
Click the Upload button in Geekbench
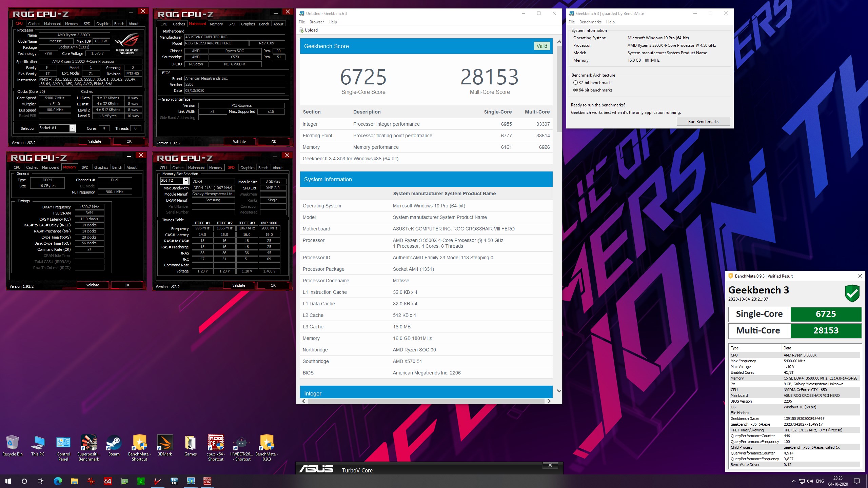(309, 30)
